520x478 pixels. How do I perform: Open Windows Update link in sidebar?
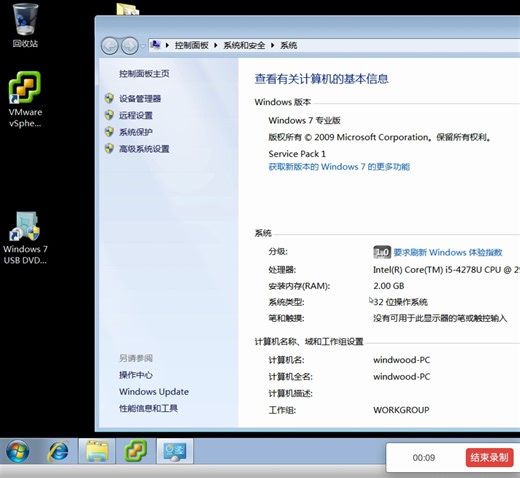coord(154,392)
